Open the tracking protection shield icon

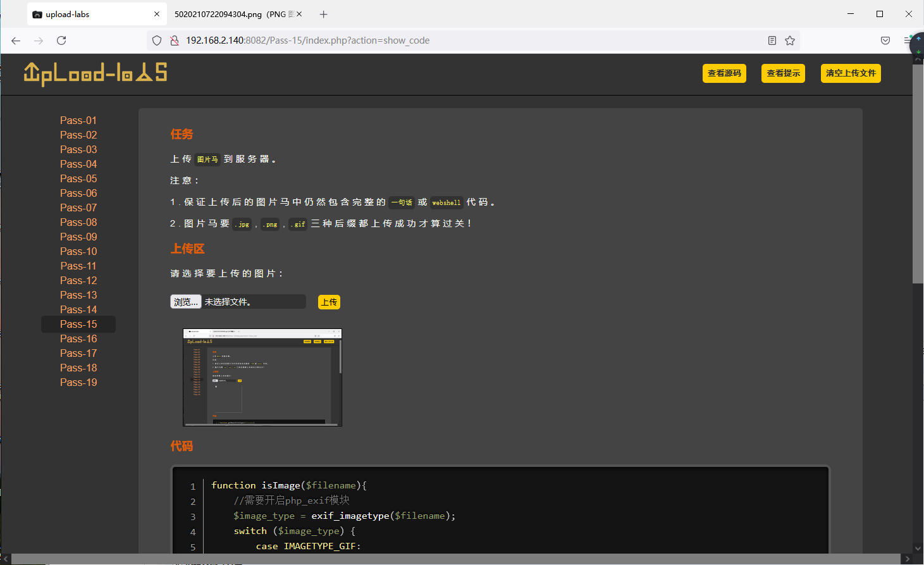point(157,40)
